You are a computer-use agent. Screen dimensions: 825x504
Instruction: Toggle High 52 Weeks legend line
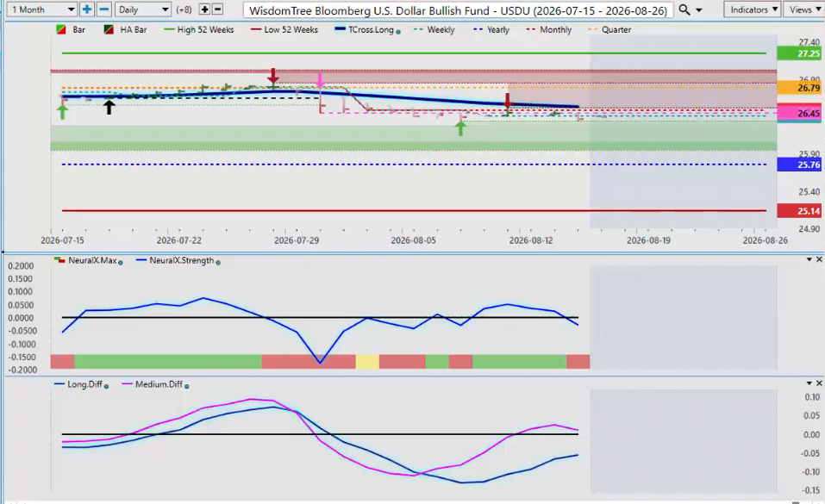199,30
